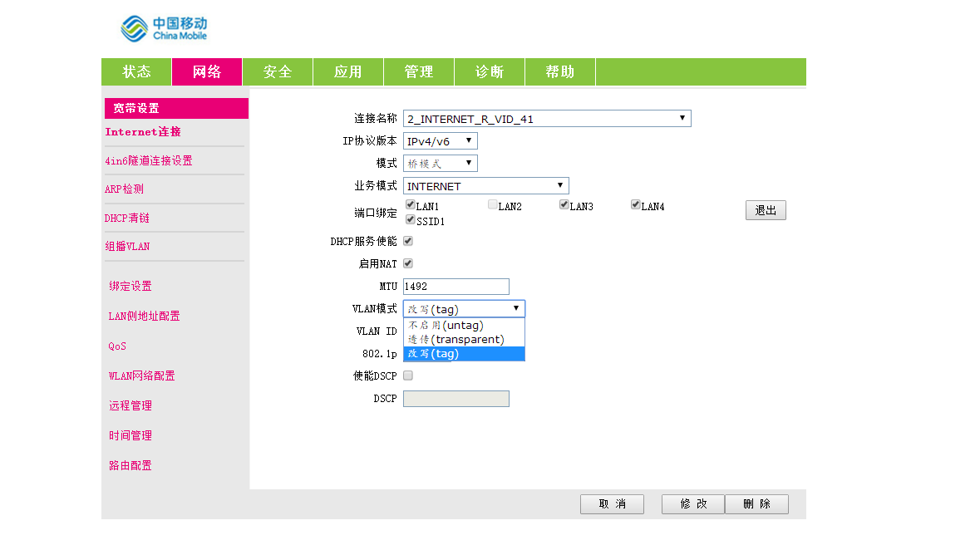Toggle the SSID1 binding checkbox
980x540 pixels.
point(411,220)
